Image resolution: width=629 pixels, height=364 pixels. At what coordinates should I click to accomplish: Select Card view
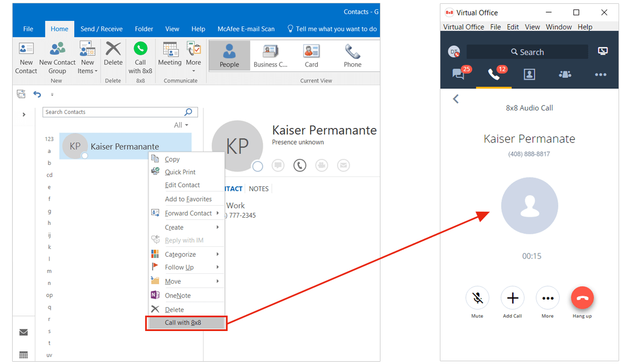[311, 56]
